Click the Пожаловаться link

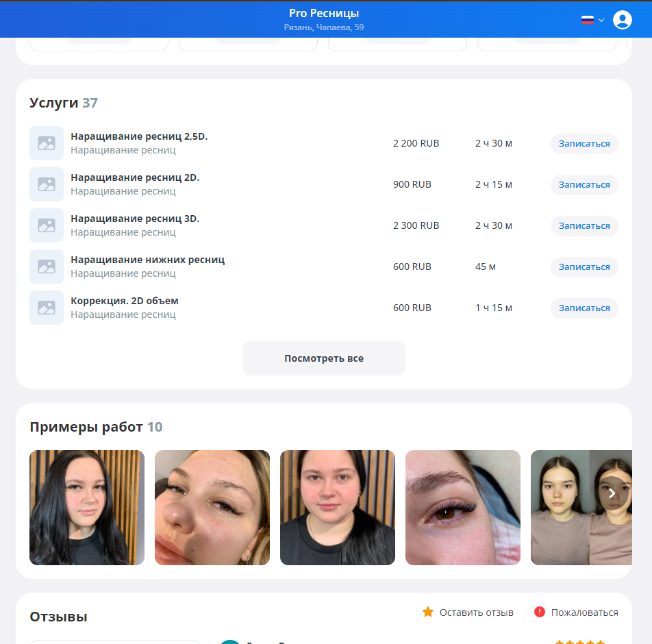(x=584, y=612)
